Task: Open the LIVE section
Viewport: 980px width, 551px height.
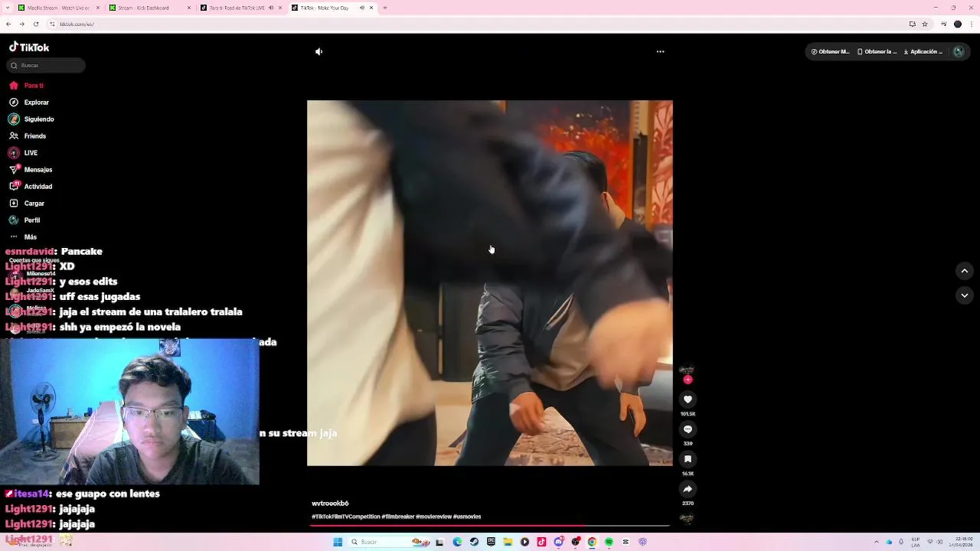Action: [x=23, y=153]
